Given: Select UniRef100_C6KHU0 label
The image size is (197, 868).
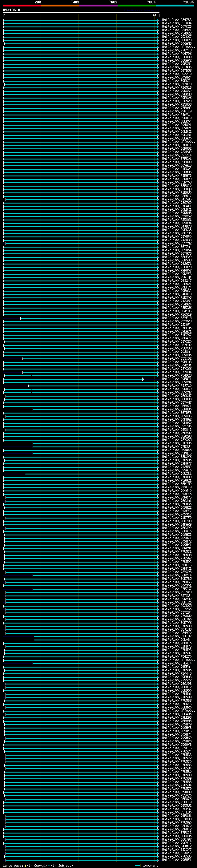Looking at the screenshot, I should click(x=177, y=409).
